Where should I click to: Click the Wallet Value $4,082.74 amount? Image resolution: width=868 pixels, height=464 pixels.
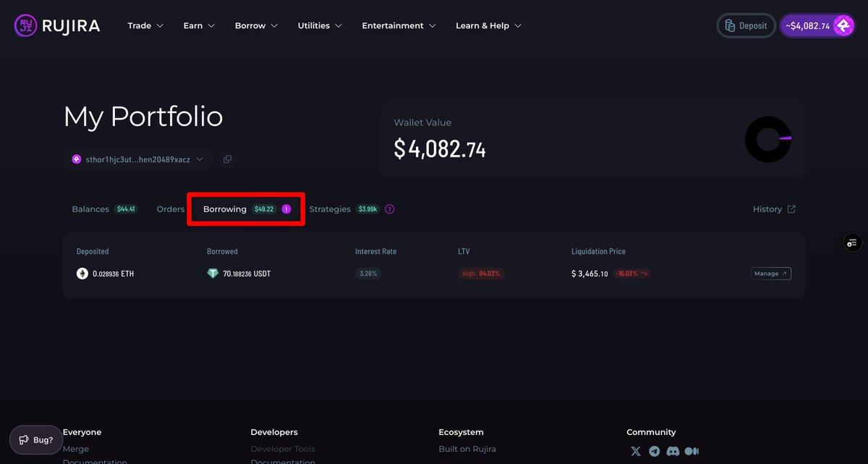coord(440,149)
